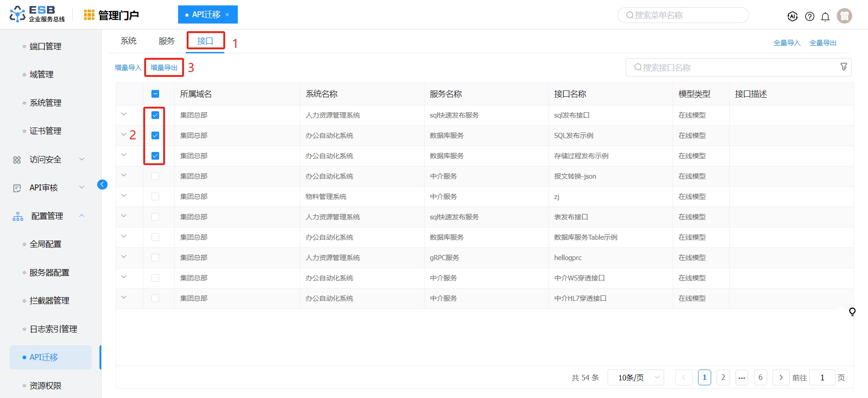The height and width of the screenshot is (398, 868).
Task: Check the 报文转换-json row checkbox
Action: pyautogui.click(x=155, y=176)
